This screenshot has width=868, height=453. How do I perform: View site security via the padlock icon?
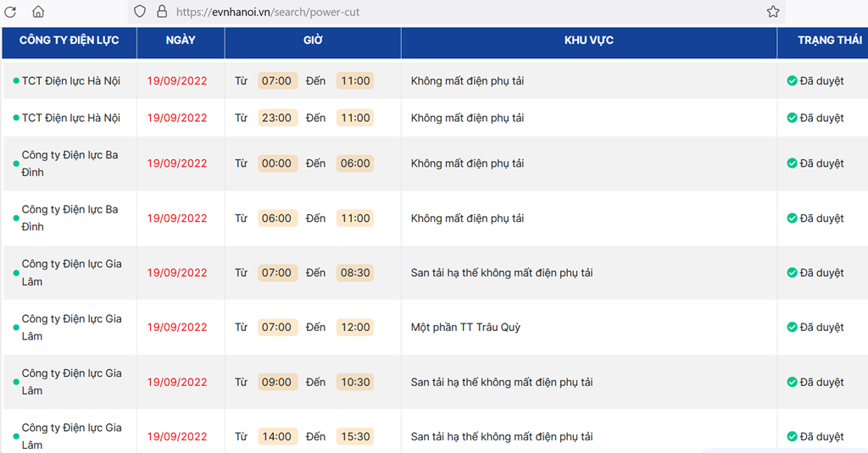162,12
